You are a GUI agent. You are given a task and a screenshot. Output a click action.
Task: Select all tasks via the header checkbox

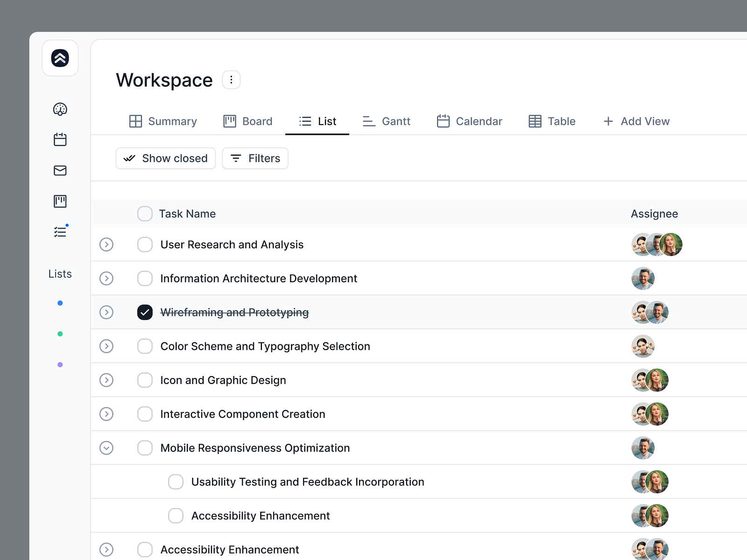145,213
